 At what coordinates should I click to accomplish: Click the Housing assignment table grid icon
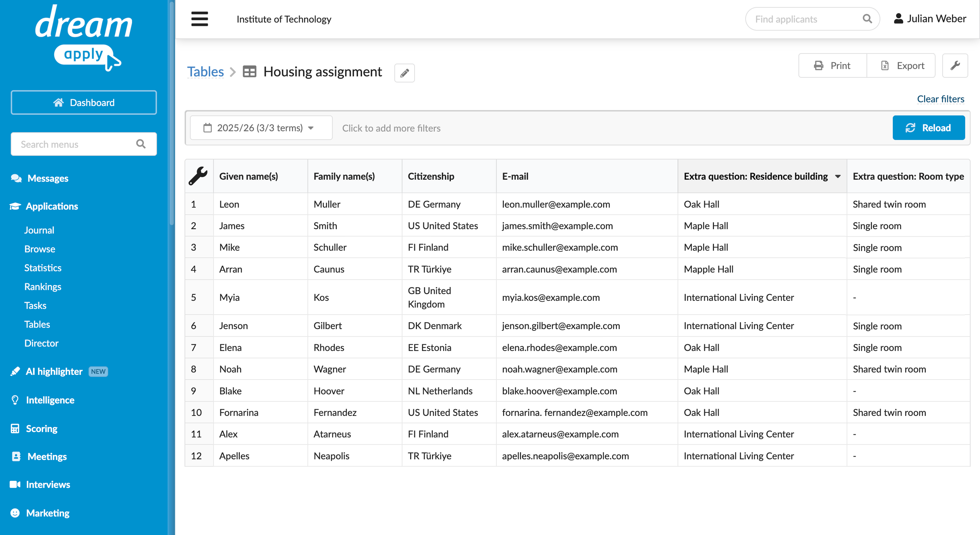(250, 71)
